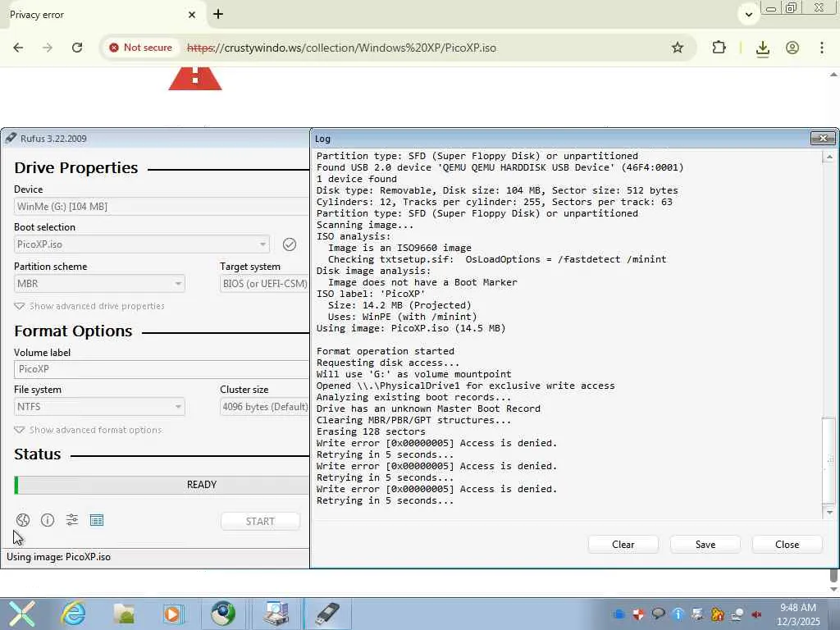Click the Log scrollbar up arrow

[x=829, y=157]
